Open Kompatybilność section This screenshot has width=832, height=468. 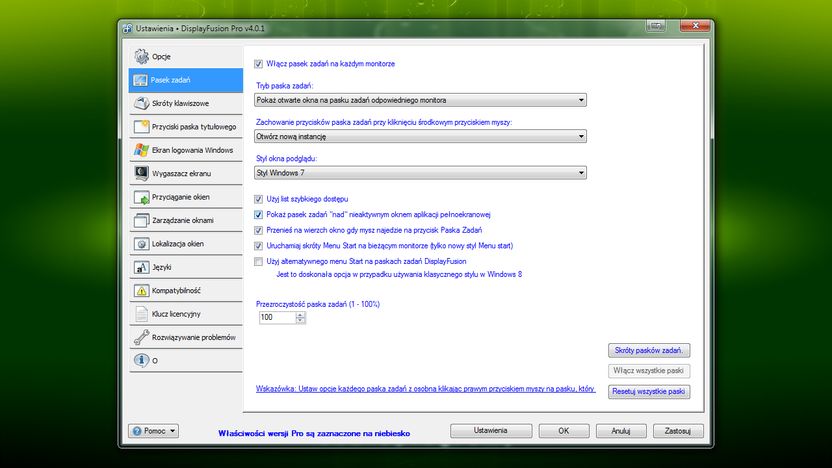click(186, 290)
